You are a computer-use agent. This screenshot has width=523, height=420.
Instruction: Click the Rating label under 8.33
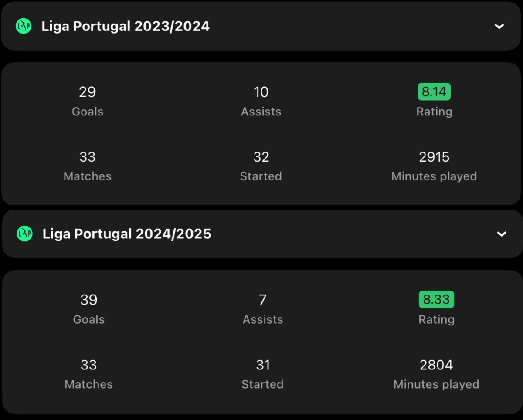pos(436,319)
